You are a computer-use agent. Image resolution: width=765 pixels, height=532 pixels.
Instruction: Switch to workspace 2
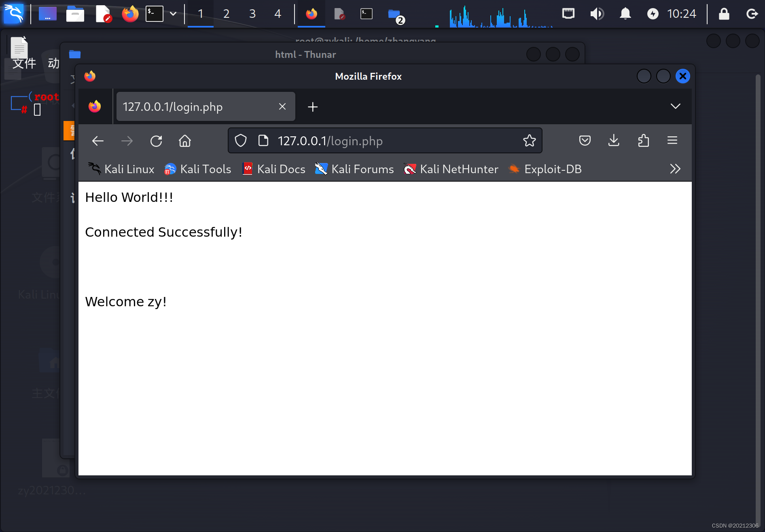(x=227, y=14)
